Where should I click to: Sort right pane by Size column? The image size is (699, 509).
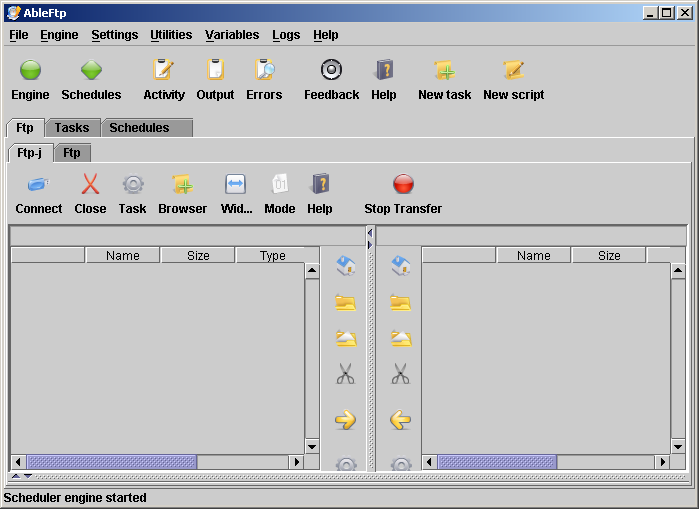(609, 255)
